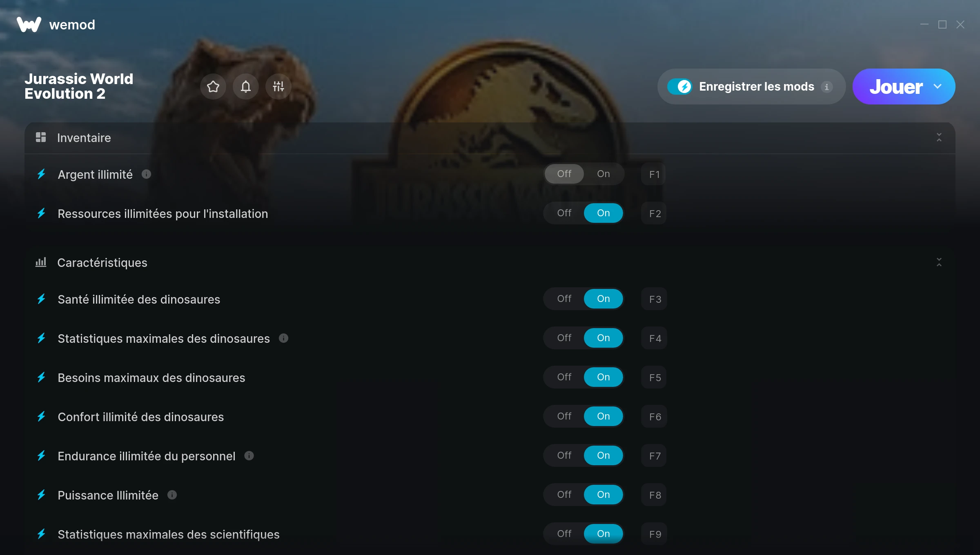
Task: Collapse the Caractéristiques section
Action: click(939, 262)
